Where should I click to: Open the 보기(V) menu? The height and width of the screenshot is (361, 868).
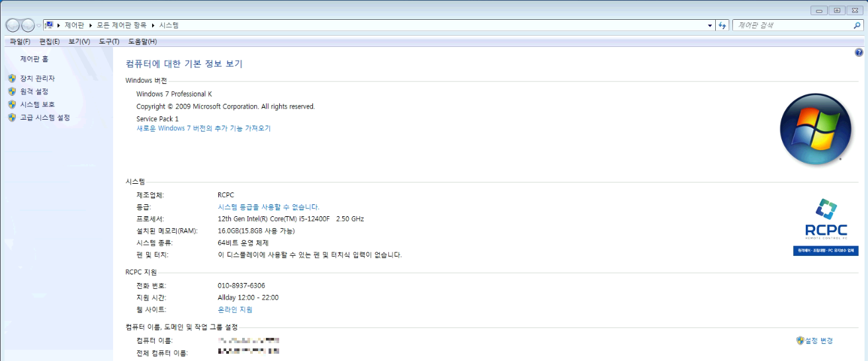(79, 42)
